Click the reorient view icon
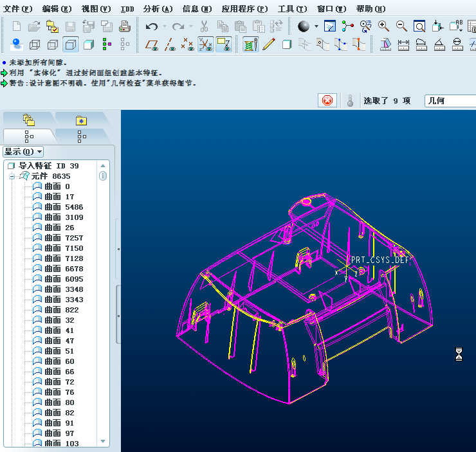Image resolution: width=476 pixels, height=452 pixels. tap(437, 26)
